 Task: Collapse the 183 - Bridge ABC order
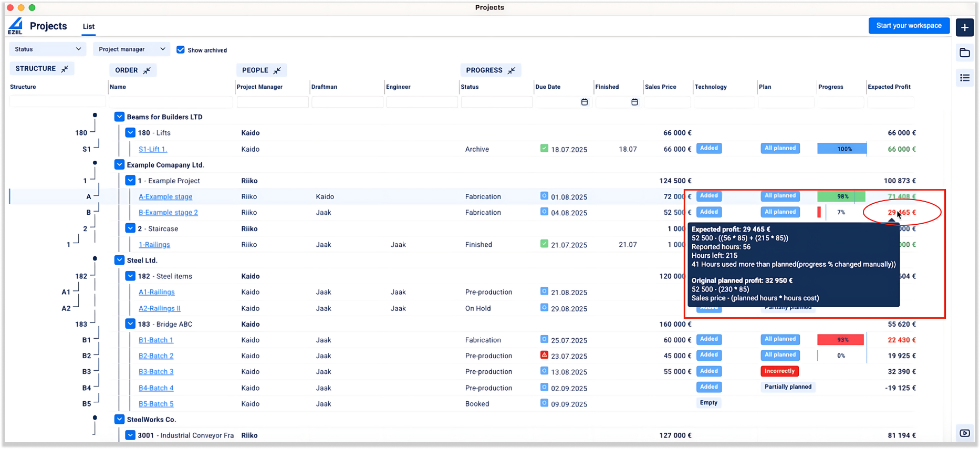(x=130, y=323)
